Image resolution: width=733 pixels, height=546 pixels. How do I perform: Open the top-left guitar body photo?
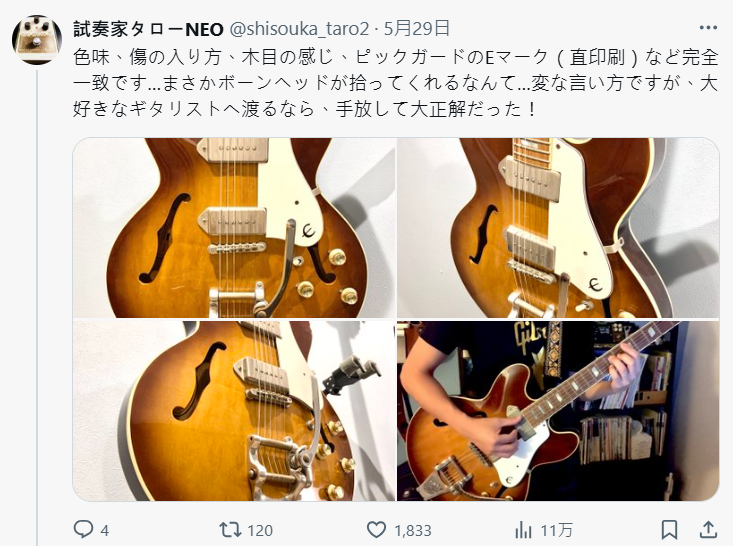234,228
